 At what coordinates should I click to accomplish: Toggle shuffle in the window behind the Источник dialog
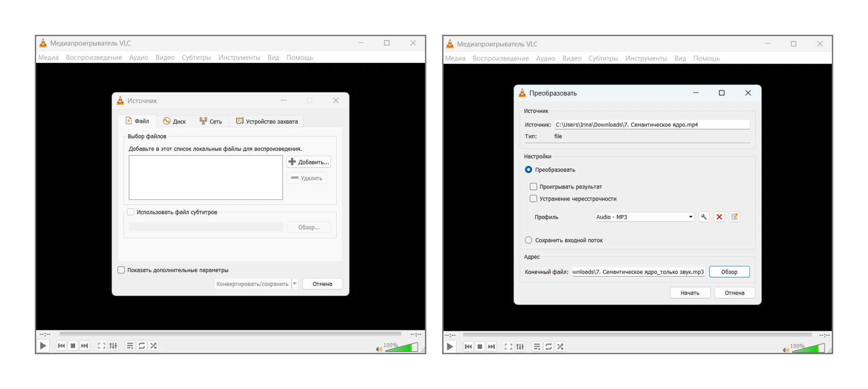point(154,346)
